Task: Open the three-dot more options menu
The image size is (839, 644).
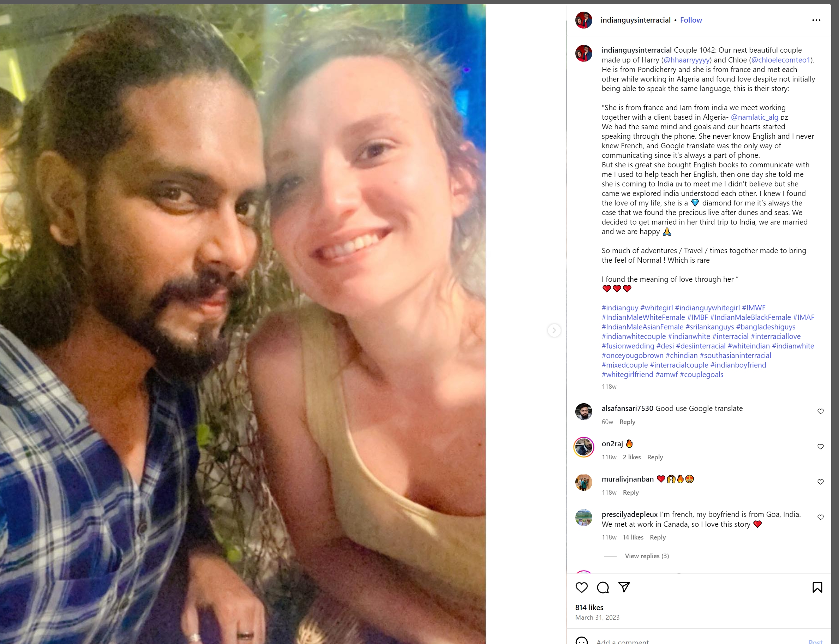Action: point(816,20)
